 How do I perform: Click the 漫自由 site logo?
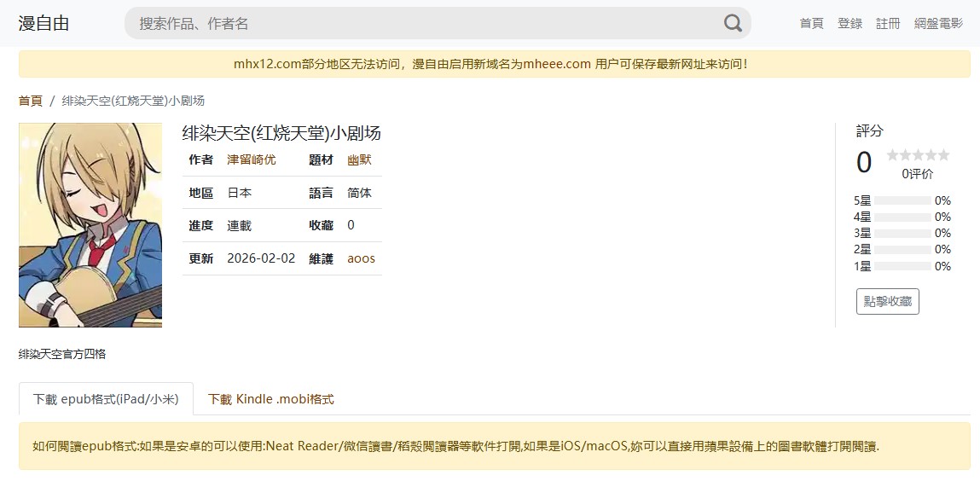(43, 23)
